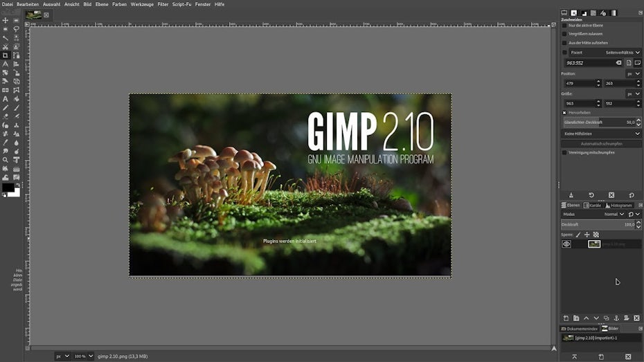This screenshot has width=644, height=362.
Task: Open the layer Modus 'Normal' dropdown
Action: pos(614,215)
